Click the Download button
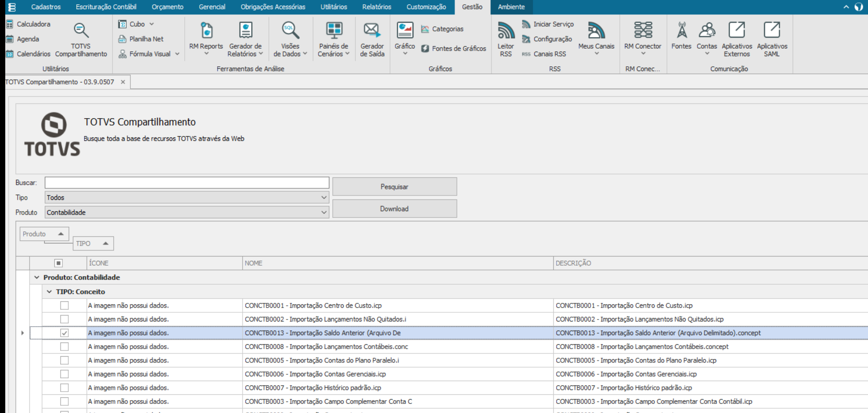Image resolution: width=868 pixels, height=413 pixels. pos(394,209)
